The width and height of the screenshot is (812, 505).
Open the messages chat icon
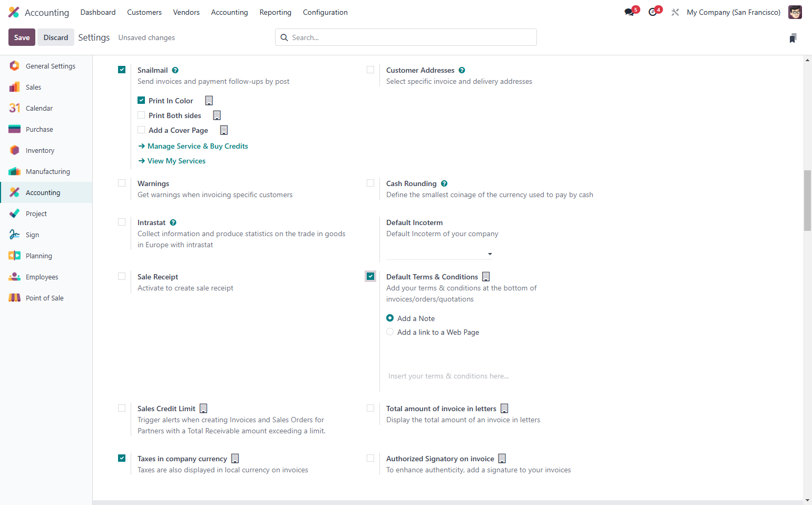pos(630,12)
